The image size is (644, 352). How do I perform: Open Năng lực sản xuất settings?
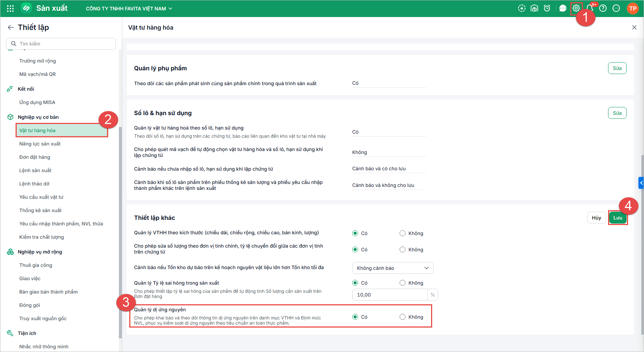(40, 144)
